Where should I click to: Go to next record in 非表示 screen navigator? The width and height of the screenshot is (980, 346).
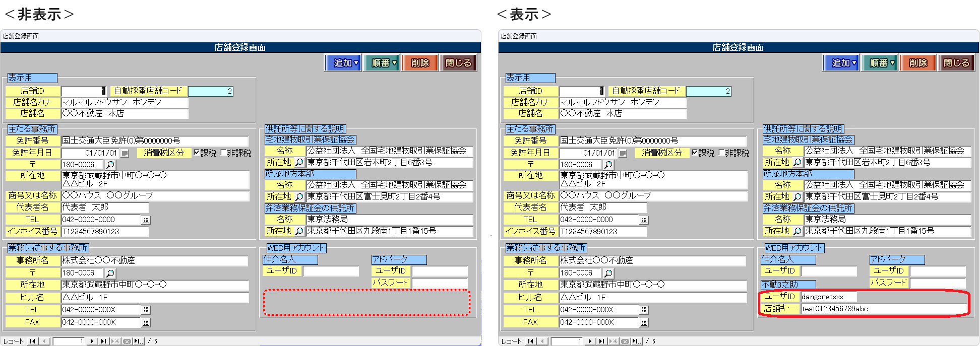[92, 341]
